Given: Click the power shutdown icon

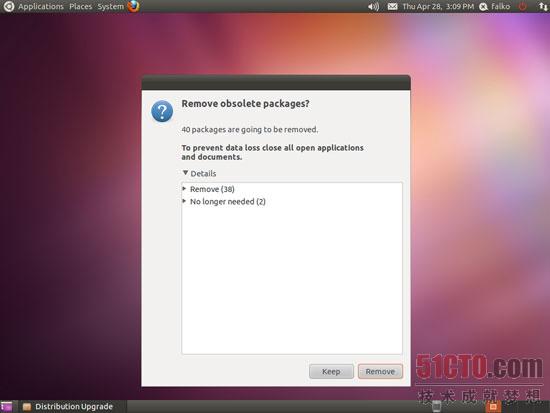Looking at the screenshot, I should [523, 6].
